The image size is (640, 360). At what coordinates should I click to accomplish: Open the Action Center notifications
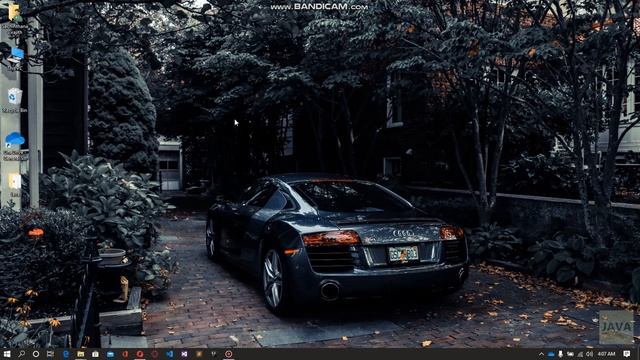click(x=627, y=353)
